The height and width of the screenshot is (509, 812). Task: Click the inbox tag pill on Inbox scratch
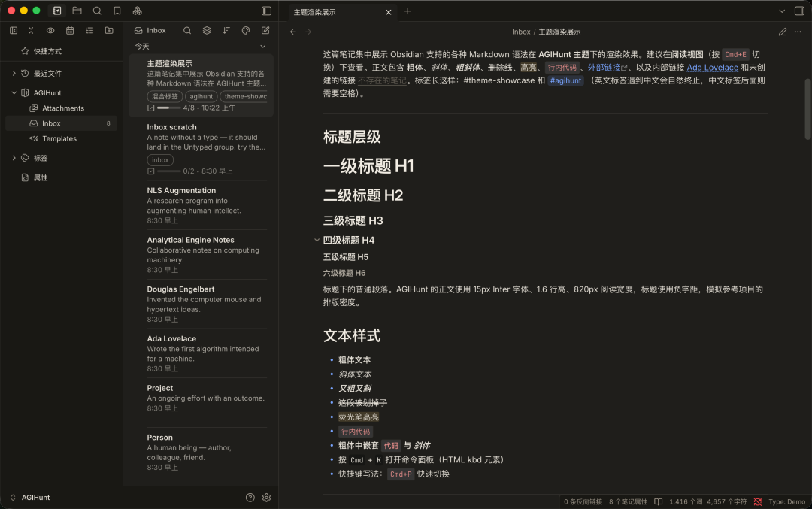pos(160,160)
